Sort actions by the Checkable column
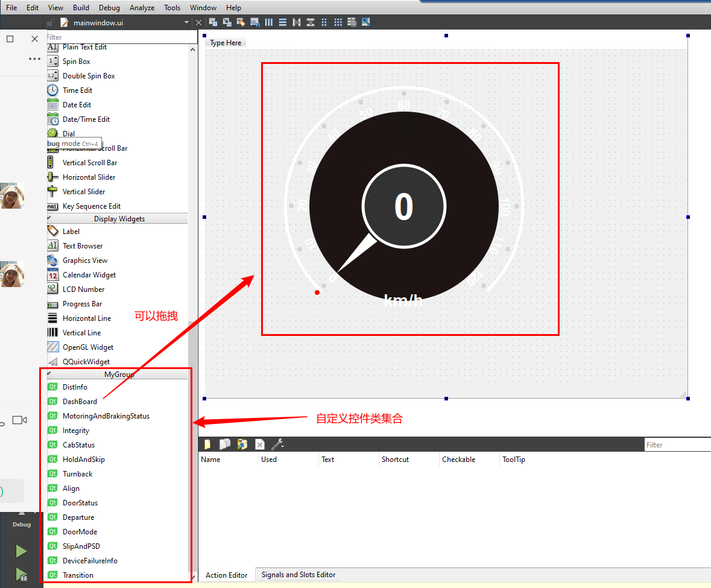The height and width of the screenshot is (588, 711). [x=469, y=460]
